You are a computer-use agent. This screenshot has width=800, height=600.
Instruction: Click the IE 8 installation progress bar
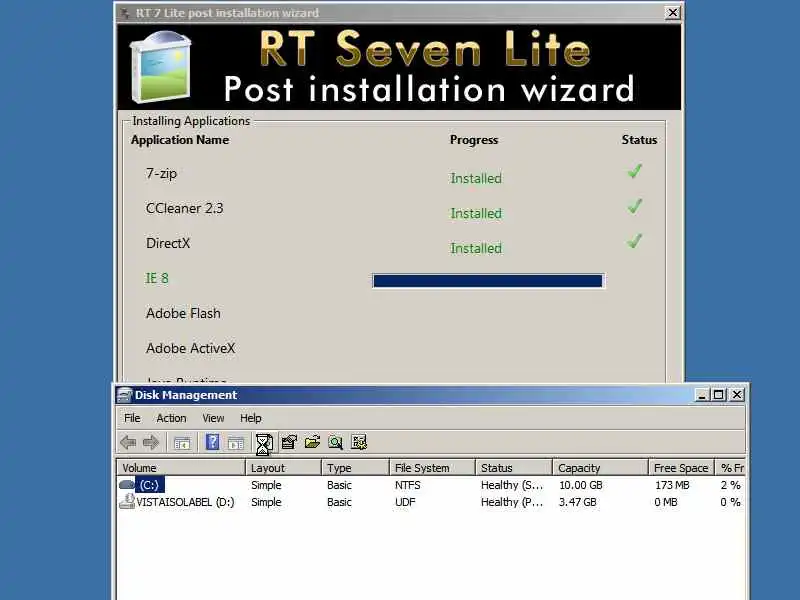488,281
